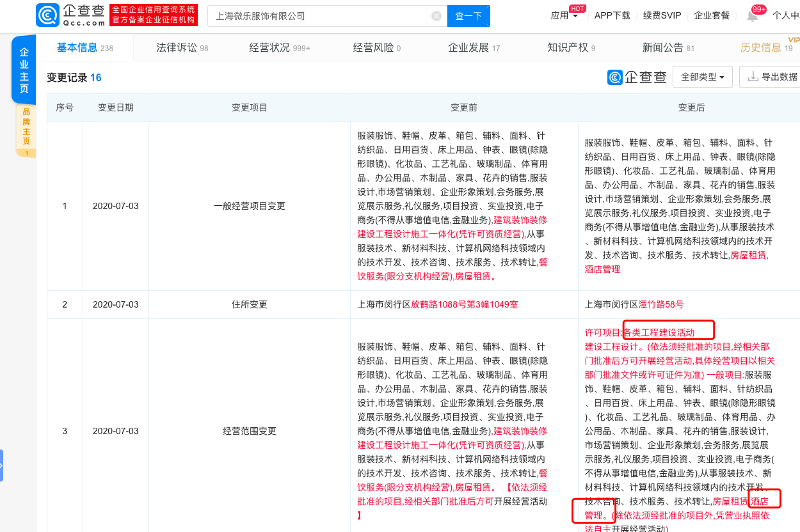Open the 全部类型 filter dropdown

702,77
